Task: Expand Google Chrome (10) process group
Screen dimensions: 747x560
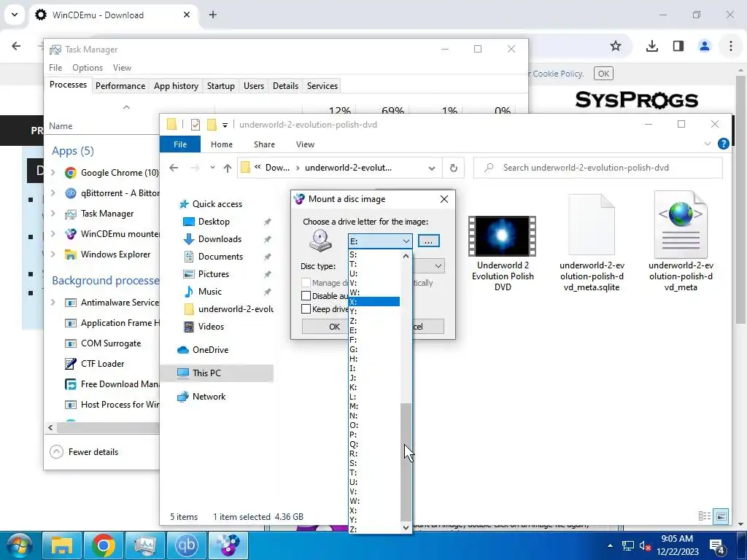Action: [x=53, y=172]
